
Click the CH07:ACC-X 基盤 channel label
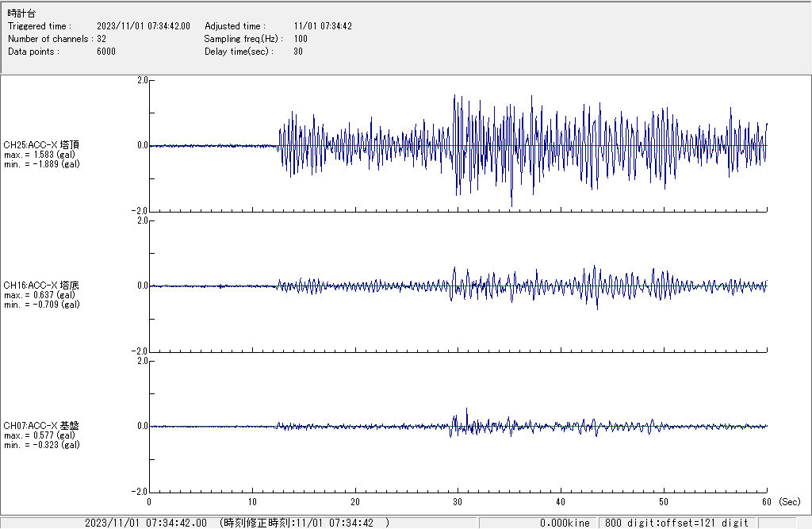click(x=41, y=426)
